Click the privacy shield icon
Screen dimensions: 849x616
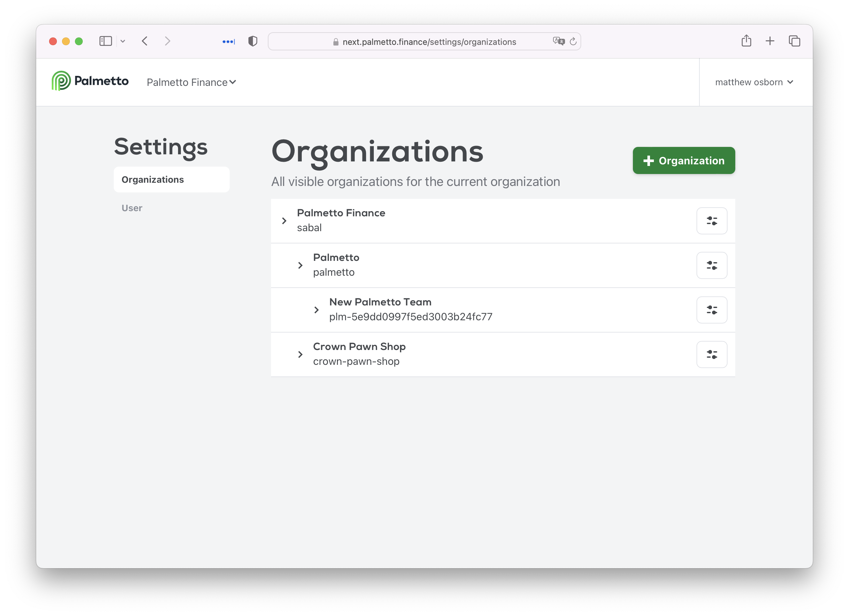tap(253, 41)
